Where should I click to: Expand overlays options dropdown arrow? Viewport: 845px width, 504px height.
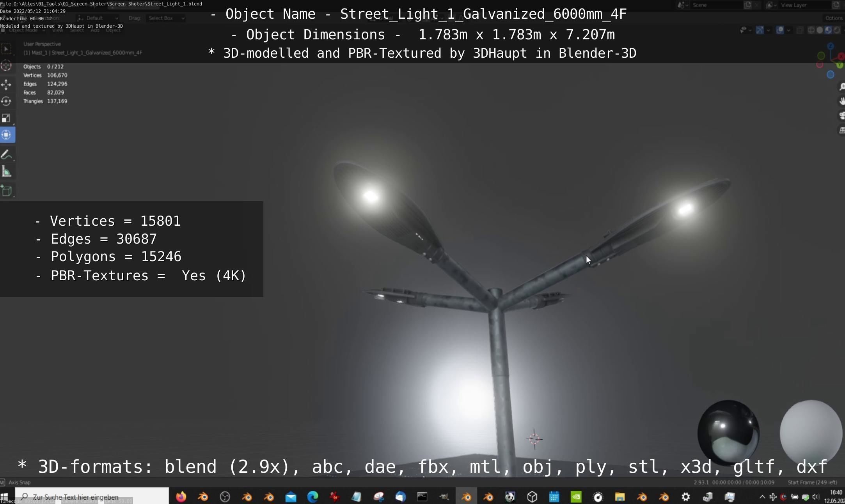pyautogui.click(x=788, y=30)
